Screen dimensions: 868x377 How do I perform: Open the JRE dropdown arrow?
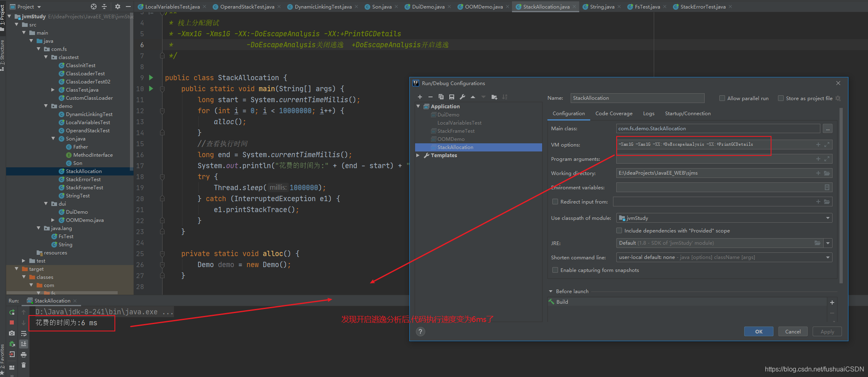(x=828, y=243)
